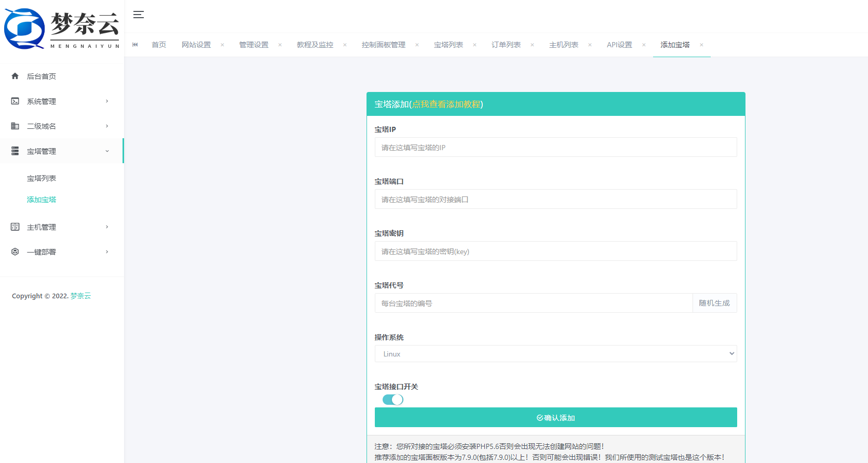Switch to the 订单列表 tab

(x=506, y=45)
